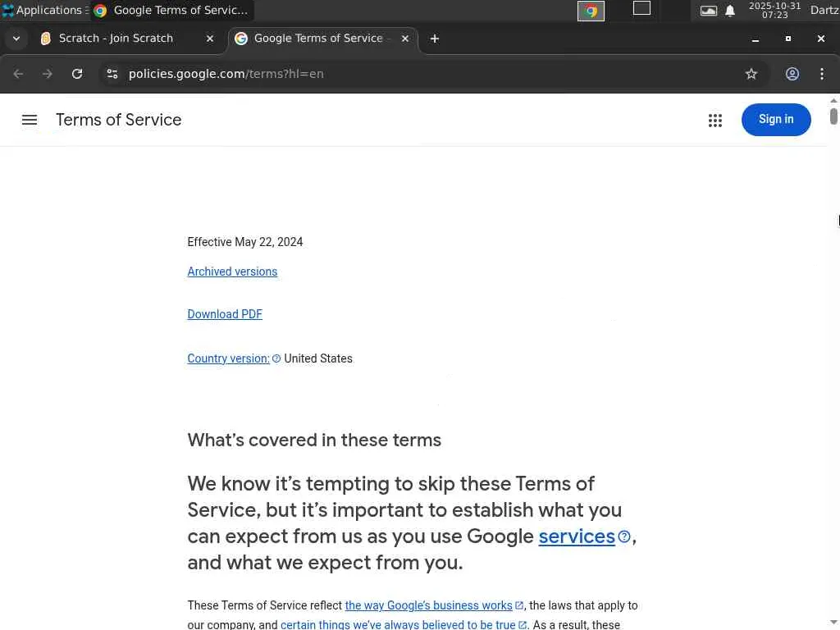Viewport: 840px width, 630px height.
Task: Bookmark this page with the star icon
Action: 751,74
